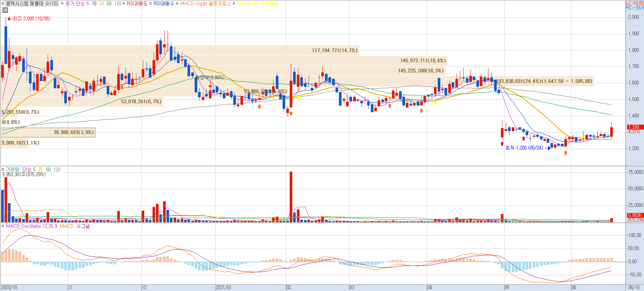This screenshot has height=291, width=644.
Task: Select the 120-day price moving average legend
Action: (118, 3)
